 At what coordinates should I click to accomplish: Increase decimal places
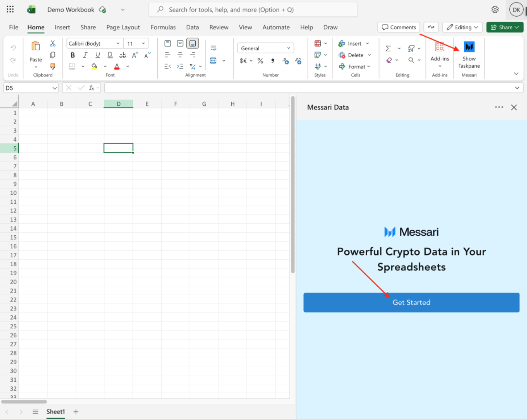[x=286, y=61]
